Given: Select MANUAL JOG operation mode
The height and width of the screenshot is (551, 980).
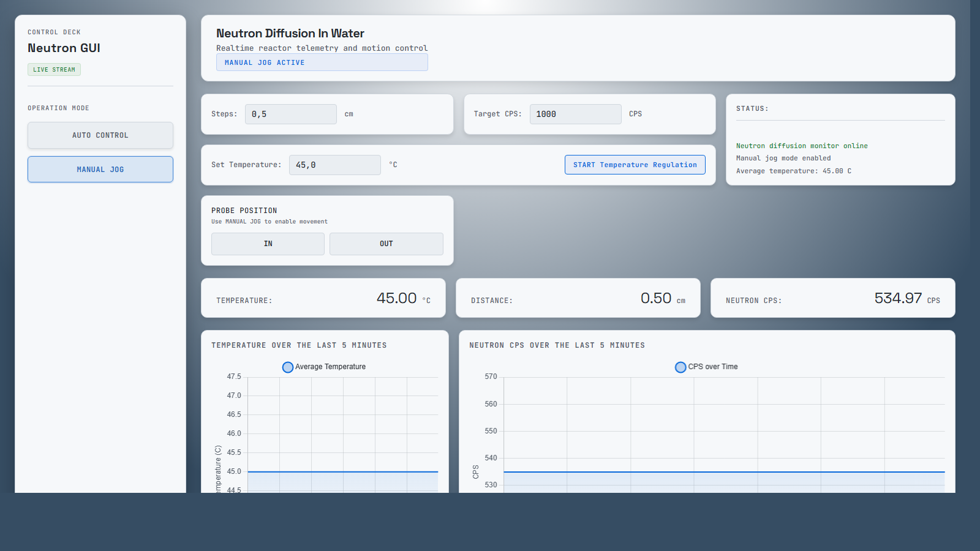Looking at the screenshot, I should pyautogui.click(x=100, y=170).
